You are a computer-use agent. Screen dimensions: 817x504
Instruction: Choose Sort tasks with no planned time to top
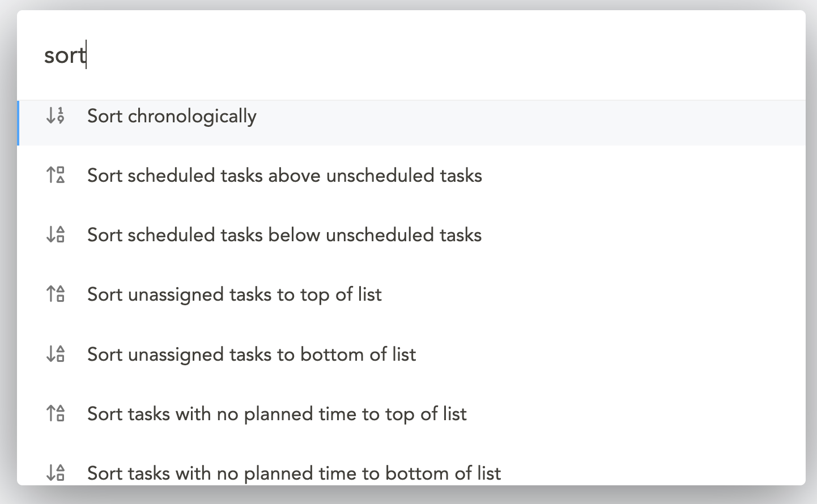pos(276,414)
